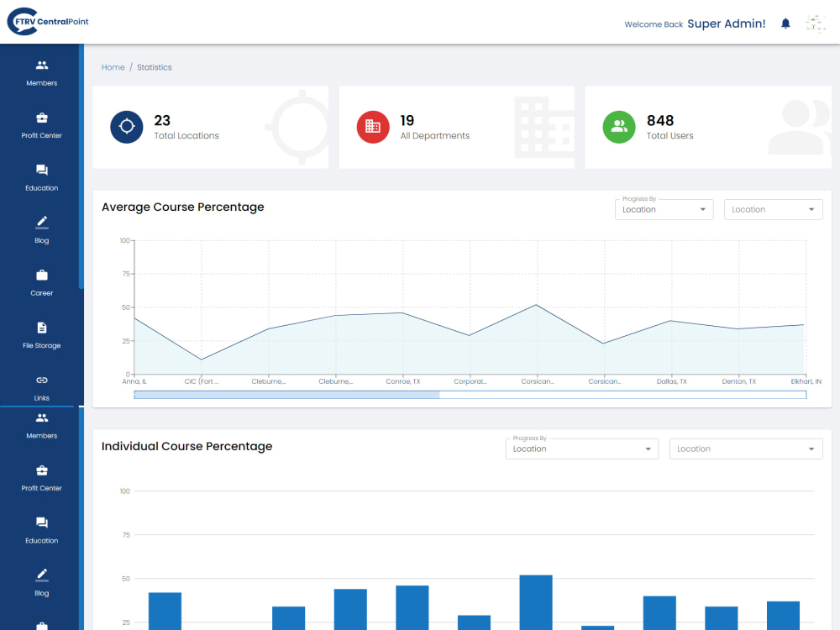This screenshot has height=630, width=840.
Task: Click the green Total Users people icon
Action: click(619, 127)
